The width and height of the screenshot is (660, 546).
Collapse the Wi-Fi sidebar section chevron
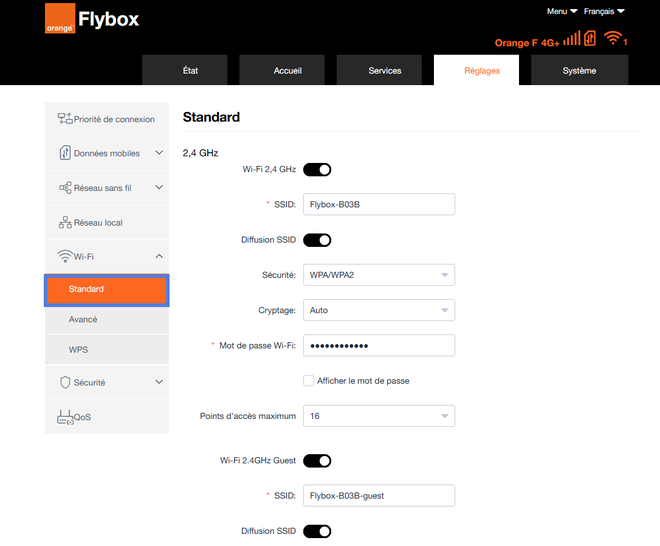coord(159,256)
